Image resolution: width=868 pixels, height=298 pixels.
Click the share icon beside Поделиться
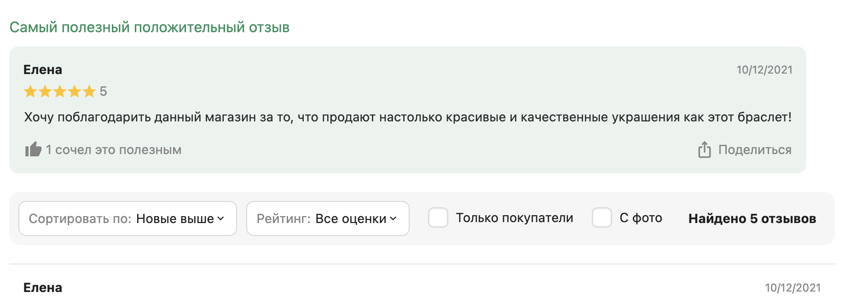coord(705,149)
